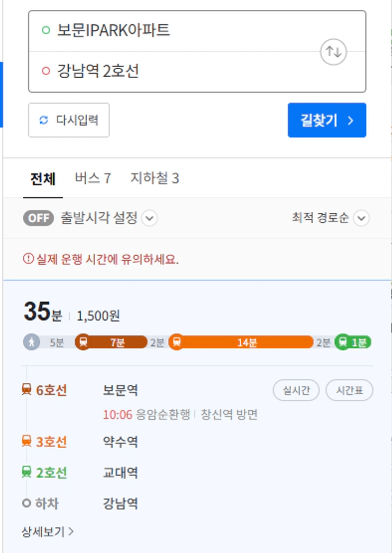Toggle the OFF departure time switch
This screenshot has width=392, height=553.
38,218
